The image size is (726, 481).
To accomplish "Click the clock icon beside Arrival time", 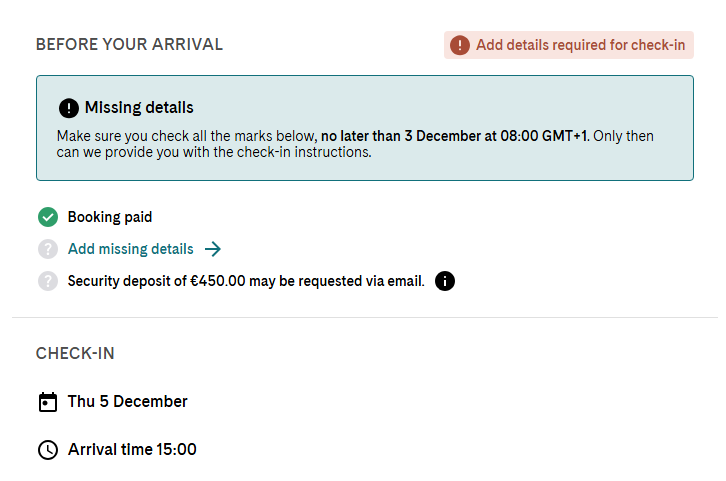I will pos(48,450).
